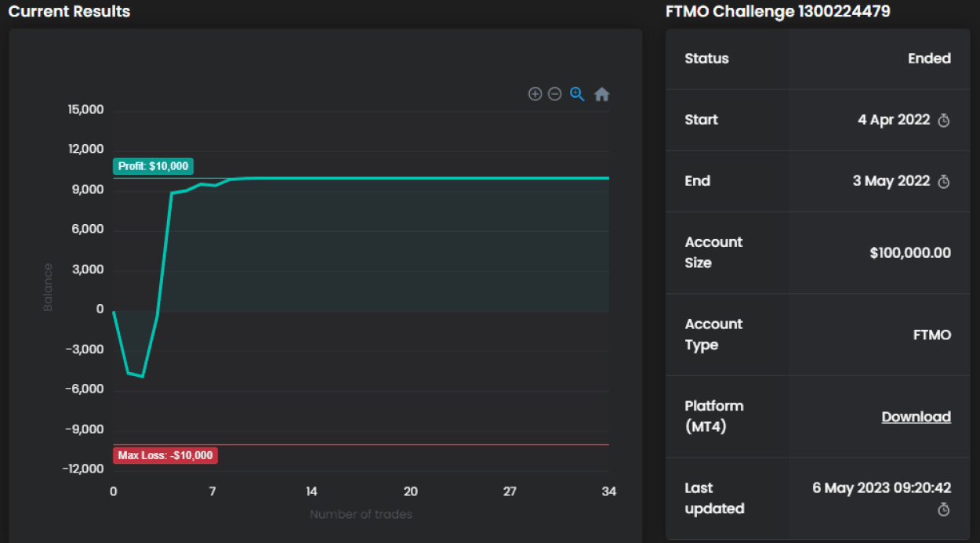Click the clock icon beside Start date
The width and height of the screenshot is (980, 543).
tap(944, 121)
